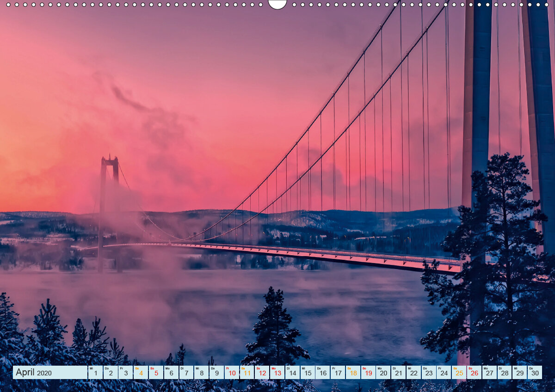Select Thursday 30 date cell

click(x=535, y=373)
